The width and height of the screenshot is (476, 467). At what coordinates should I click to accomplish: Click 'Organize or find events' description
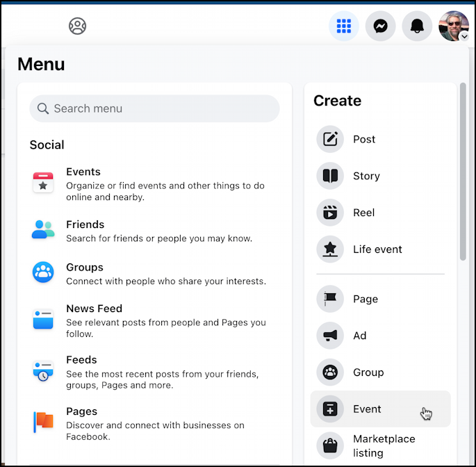(165, 191)
